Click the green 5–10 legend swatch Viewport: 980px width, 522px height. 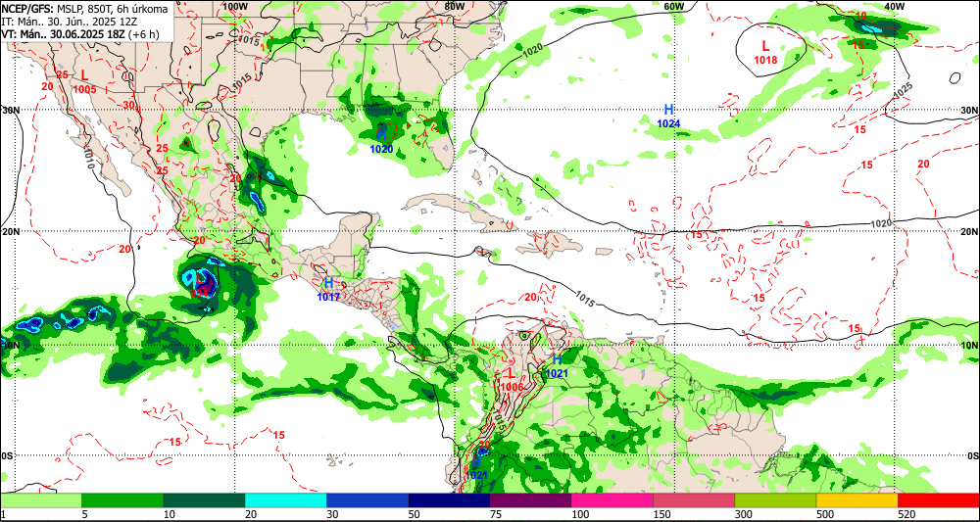[122, 500]
